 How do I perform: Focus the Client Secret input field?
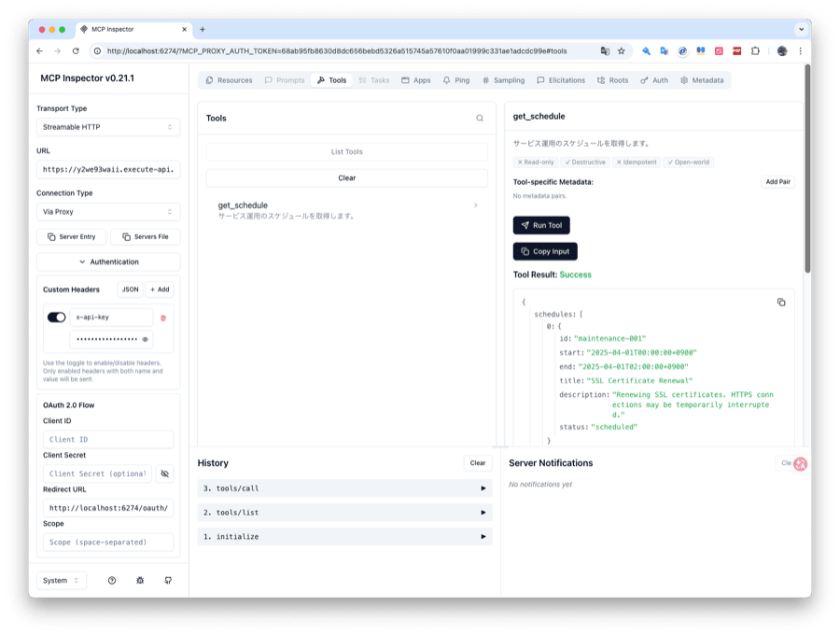click(97, 473)
